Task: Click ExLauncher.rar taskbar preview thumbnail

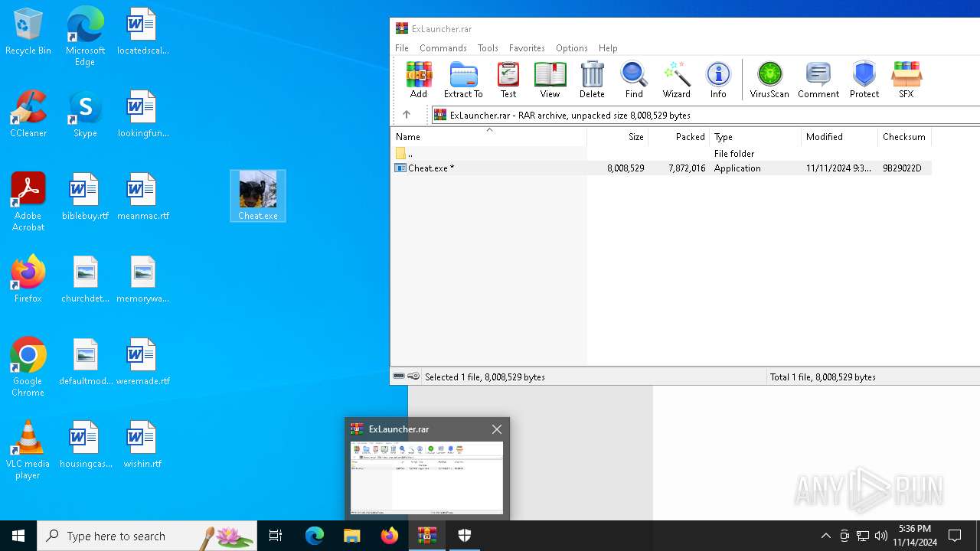Action: [427, 478]
